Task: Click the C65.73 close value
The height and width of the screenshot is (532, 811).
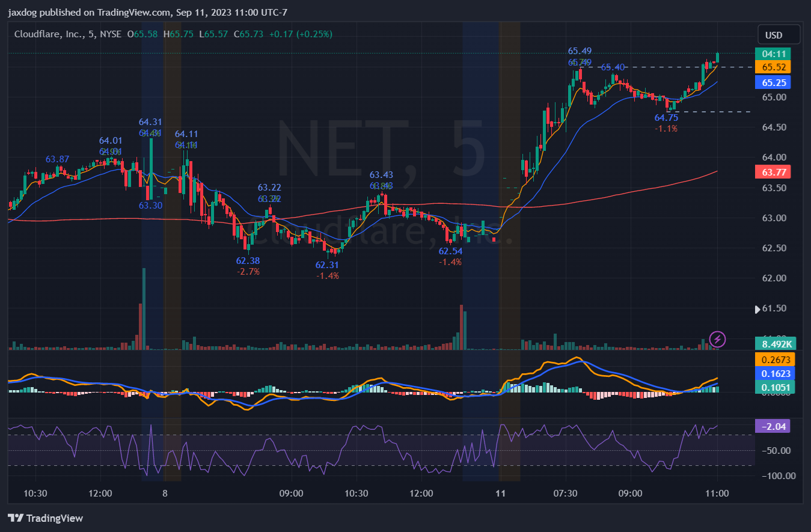Action: point(248,34)
